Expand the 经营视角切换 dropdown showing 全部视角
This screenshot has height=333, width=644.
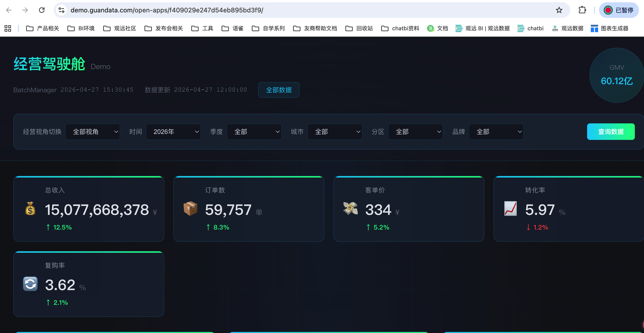[93, 132]
